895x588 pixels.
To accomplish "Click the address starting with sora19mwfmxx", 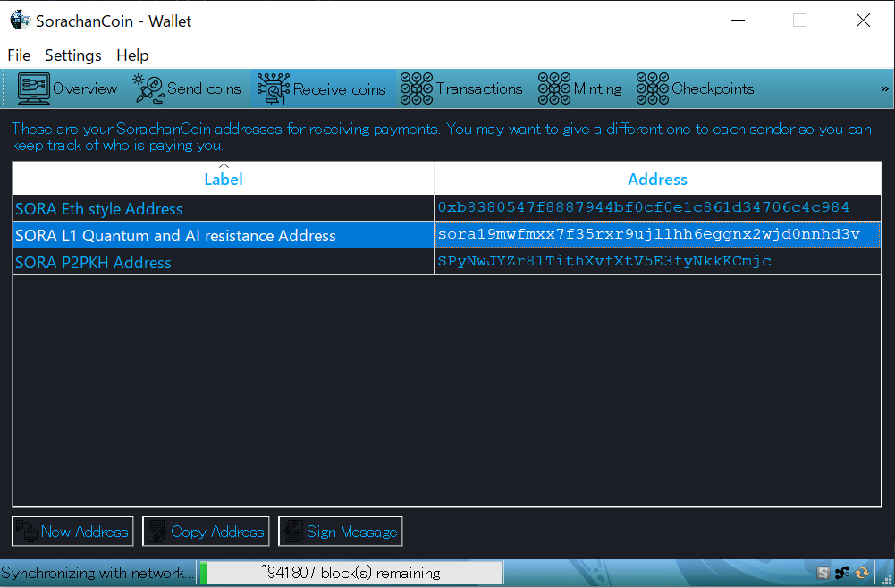I will coord(657,235).
